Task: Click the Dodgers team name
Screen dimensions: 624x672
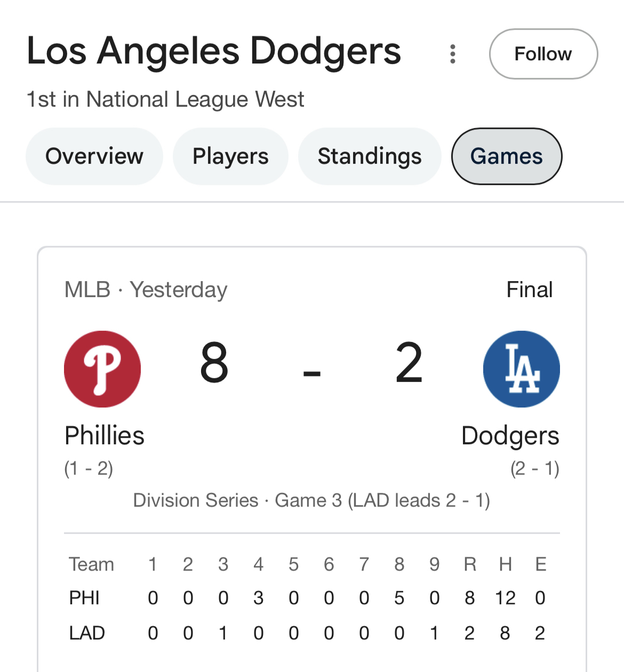Action: pos(510,435)
